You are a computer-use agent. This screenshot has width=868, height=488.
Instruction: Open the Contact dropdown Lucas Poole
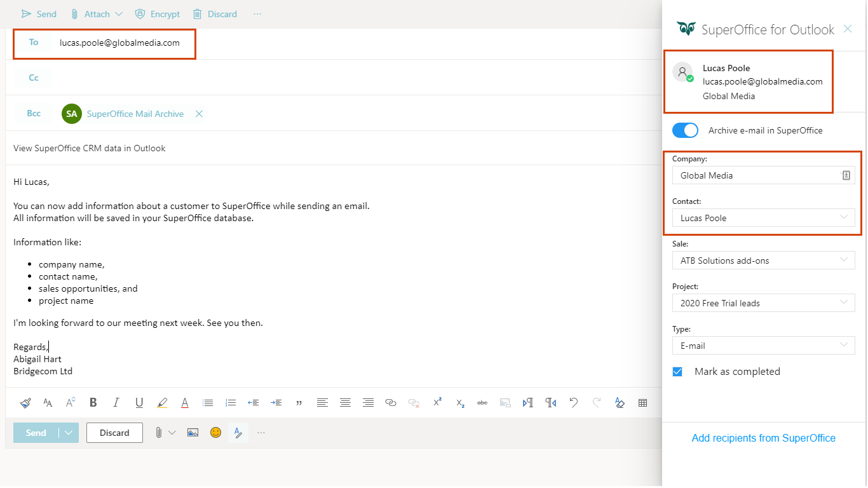[763, 218]
